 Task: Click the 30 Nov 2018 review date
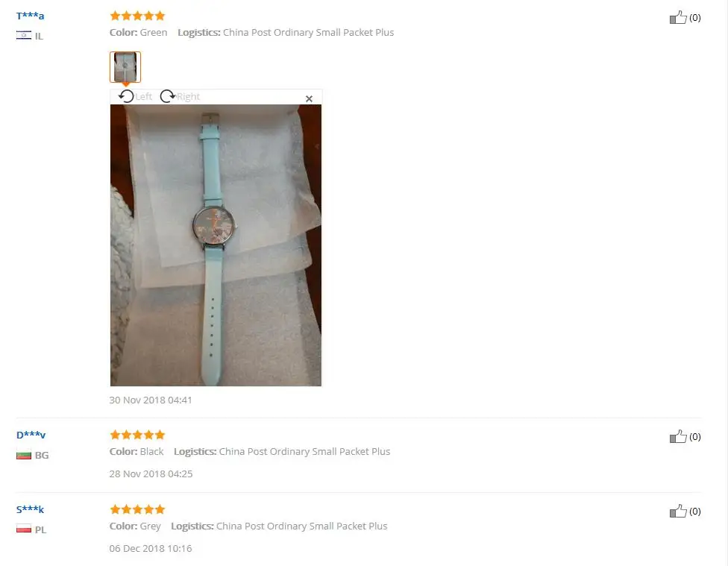[x=151, y=400]
